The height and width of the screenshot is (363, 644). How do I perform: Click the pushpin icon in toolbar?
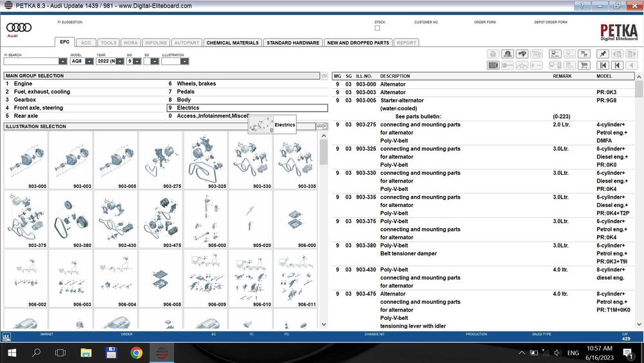603,54
